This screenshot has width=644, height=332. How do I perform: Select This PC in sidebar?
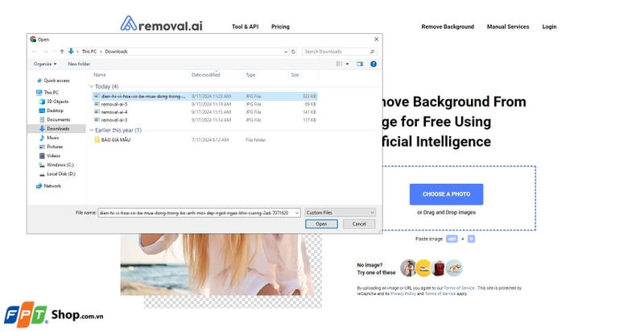tap(47, 93)
